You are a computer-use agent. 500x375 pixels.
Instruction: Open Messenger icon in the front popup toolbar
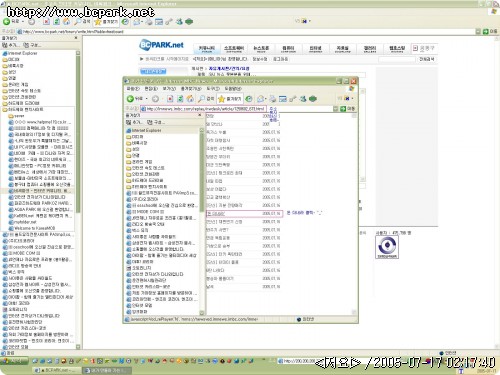303,99
